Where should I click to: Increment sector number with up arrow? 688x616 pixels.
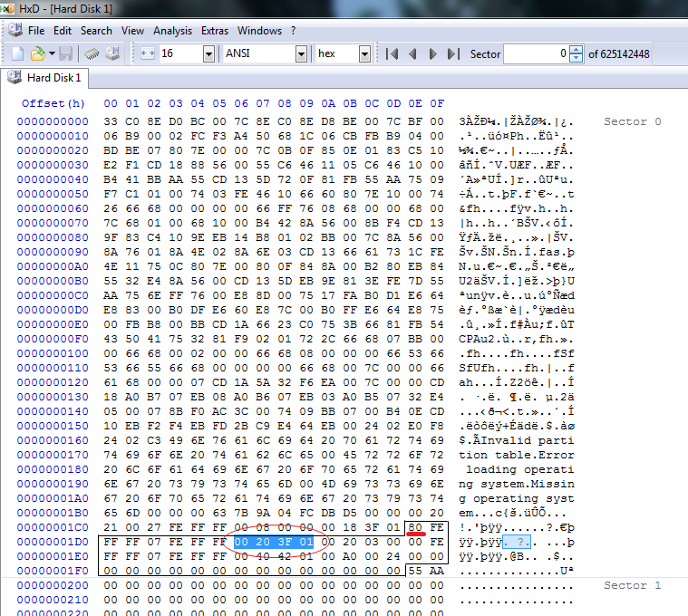[576, 50]
